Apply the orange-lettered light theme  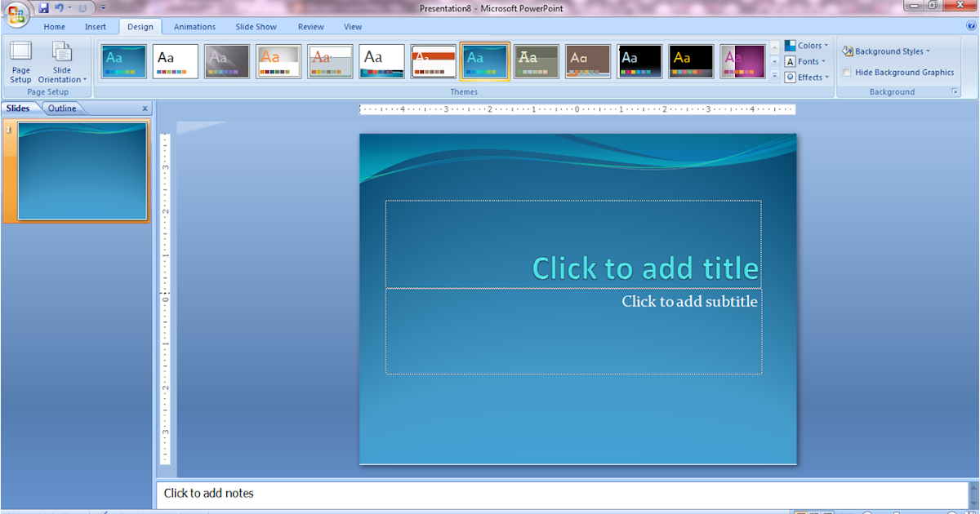pyautogui.click(x=278, y=61)
